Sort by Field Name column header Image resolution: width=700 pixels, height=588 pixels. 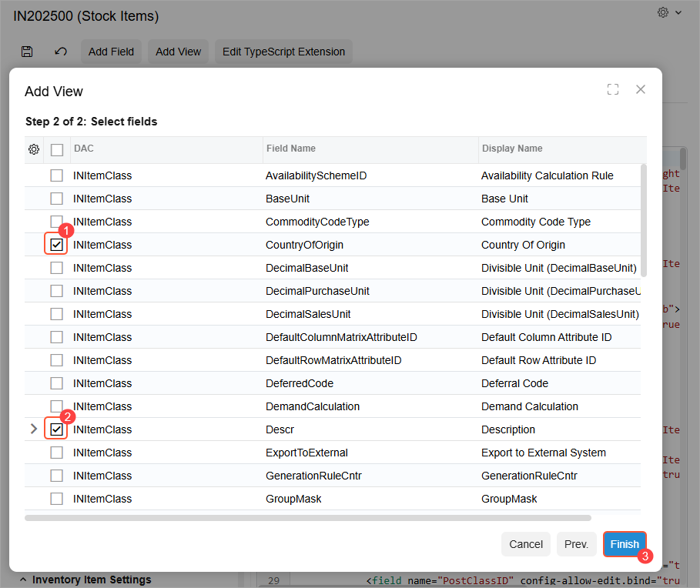(x=291, y=149)
